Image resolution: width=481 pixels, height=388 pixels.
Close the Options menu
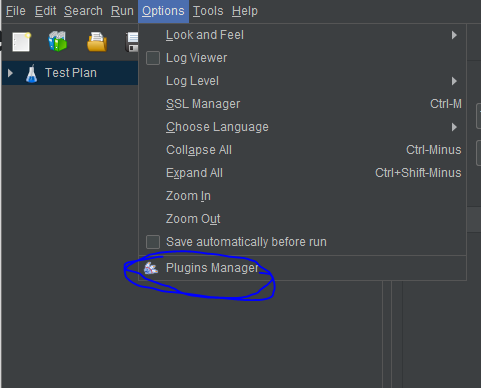pos(163,11)
